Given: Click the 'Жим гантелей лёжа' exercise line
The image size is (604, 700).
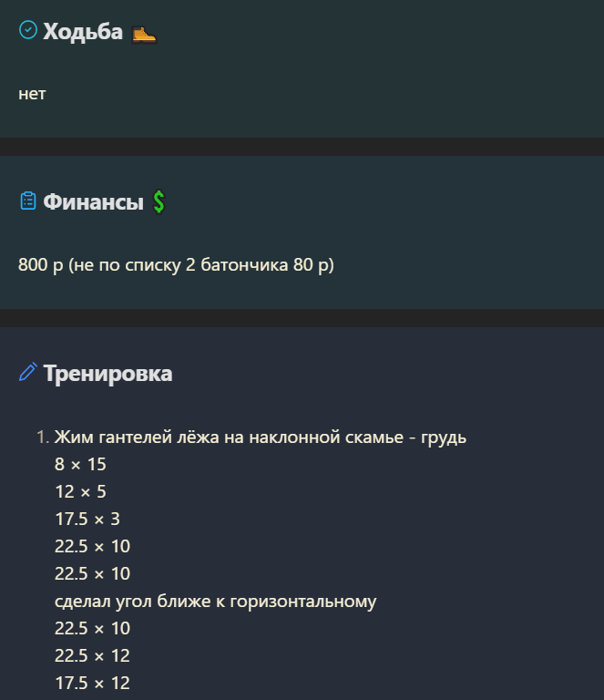Looking at the screenshot, I should [x=261, y=437].
